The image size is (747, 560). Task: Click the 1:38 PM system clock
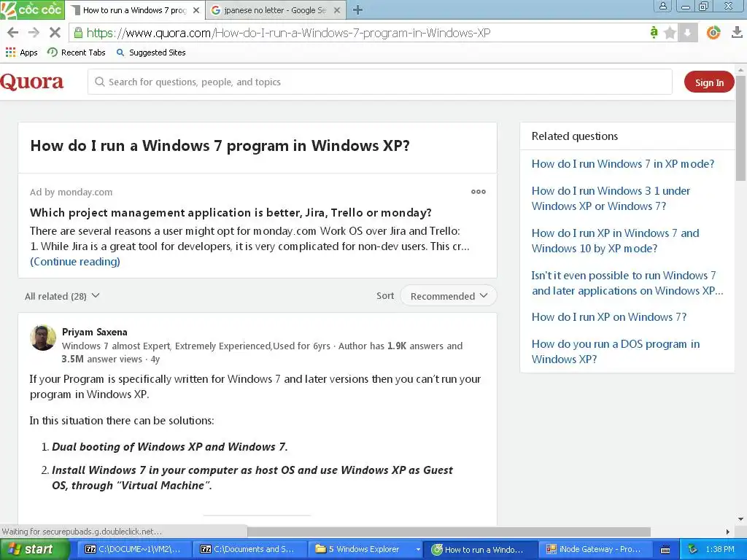click(720, 549)
